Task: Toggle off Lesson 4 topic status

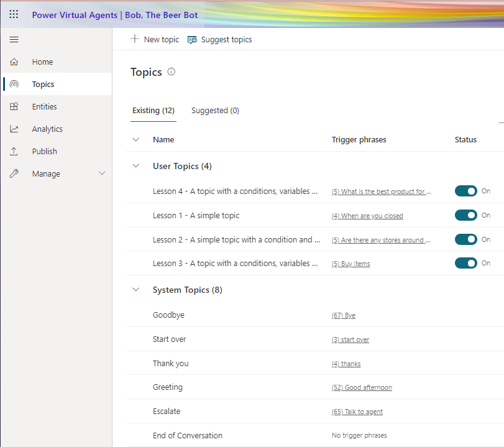Action: [x=465, y=191]
